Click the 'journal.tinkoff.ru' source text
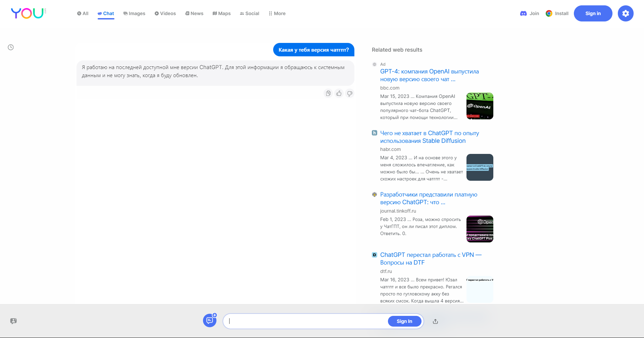The height and width of the screenshot is (338, 644). (398, 211)
